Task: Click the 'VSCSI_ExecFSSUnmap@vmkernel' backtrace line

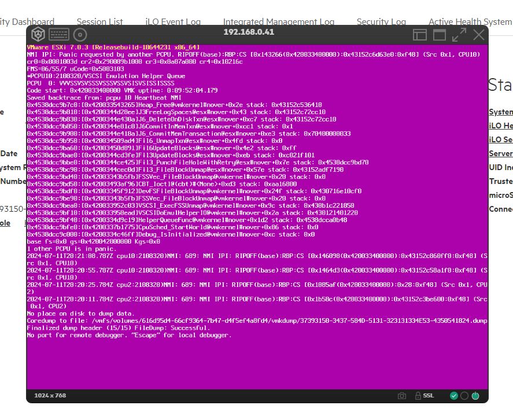Action: pyautogui.click(x=190, y=205)
